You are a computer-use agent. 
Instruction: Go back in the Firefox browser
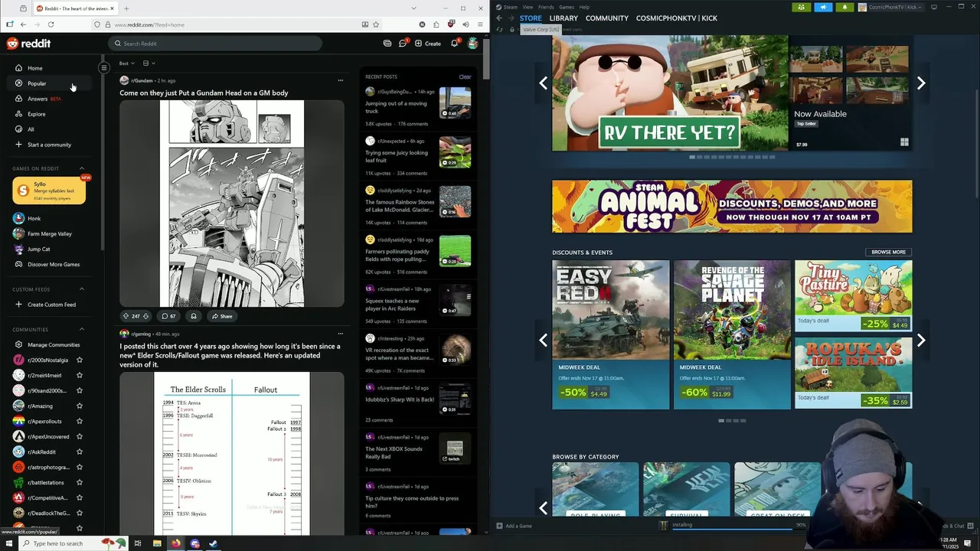click(23, 24)
